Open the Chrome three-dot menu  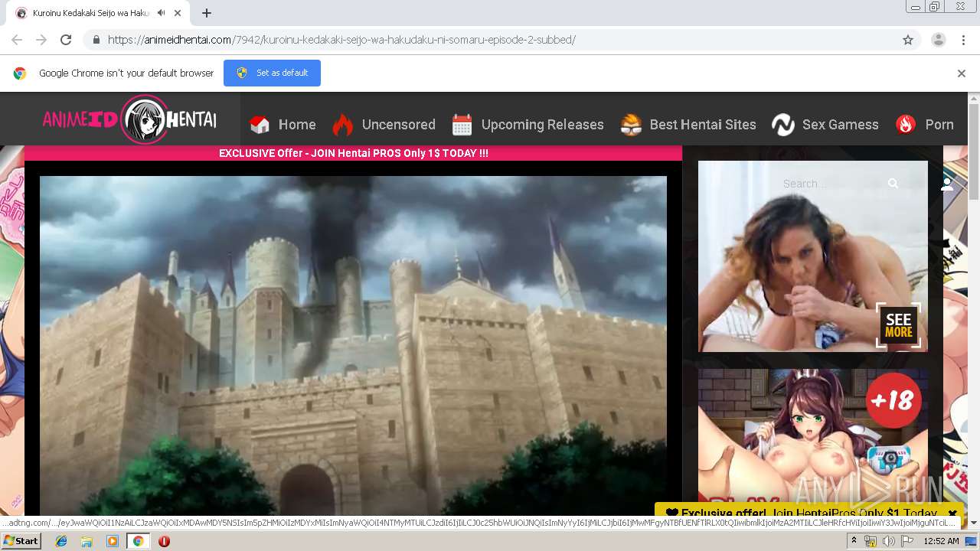tap(963, 40)
